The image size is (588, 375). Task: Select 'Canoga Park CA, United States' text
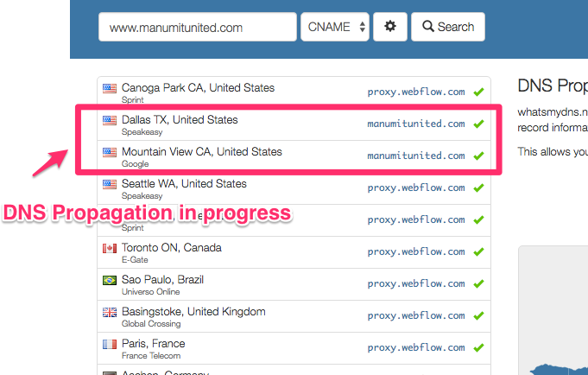point(198,88)
